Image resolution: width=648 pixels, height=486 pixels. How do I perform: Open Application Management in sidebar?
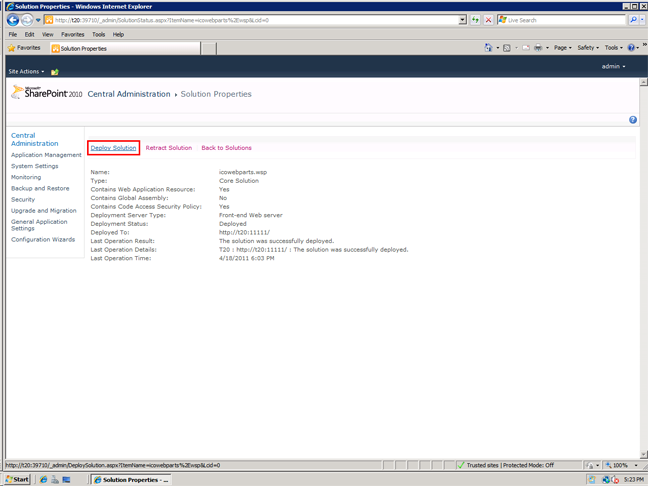pos(46,155)
